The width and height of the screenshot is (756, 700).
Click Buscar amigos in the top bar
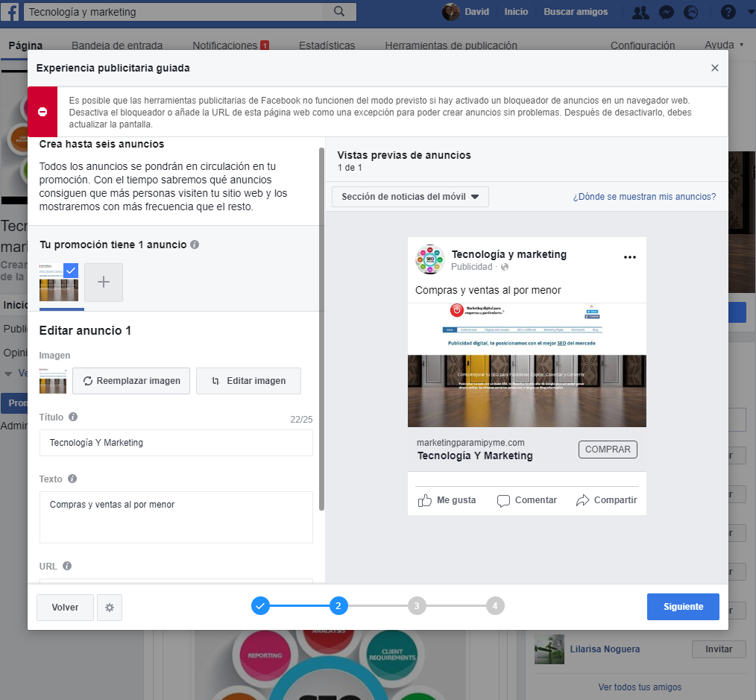576,12
